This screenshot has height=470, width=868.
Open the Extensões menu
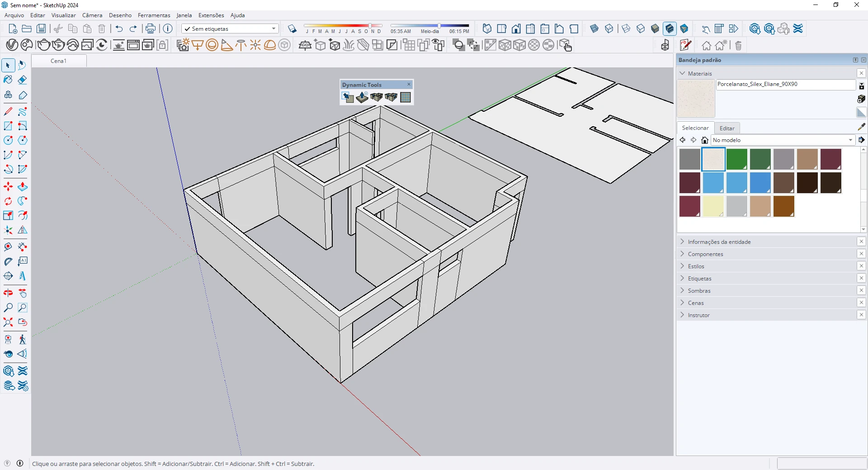[x=211, y=15]
